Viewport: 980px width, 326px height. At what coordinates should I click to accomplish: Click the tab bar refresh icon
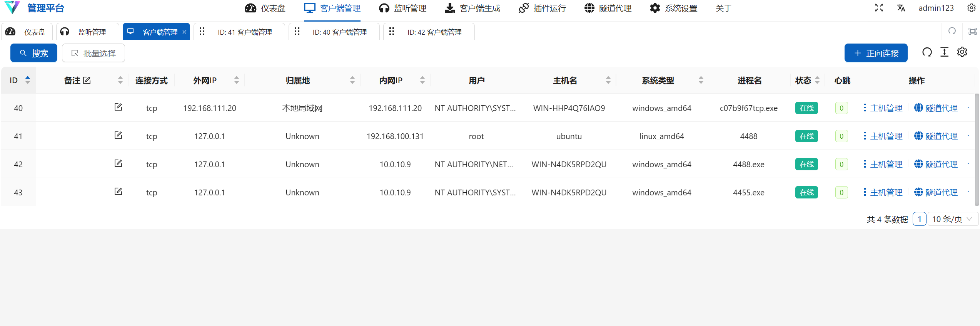952,31
